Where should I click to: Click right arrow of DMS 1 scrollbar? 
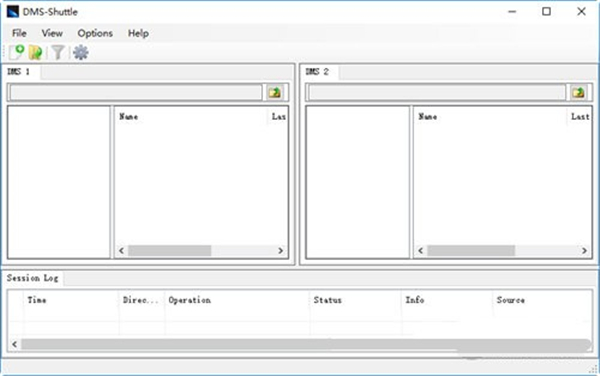tap(280, 251)
